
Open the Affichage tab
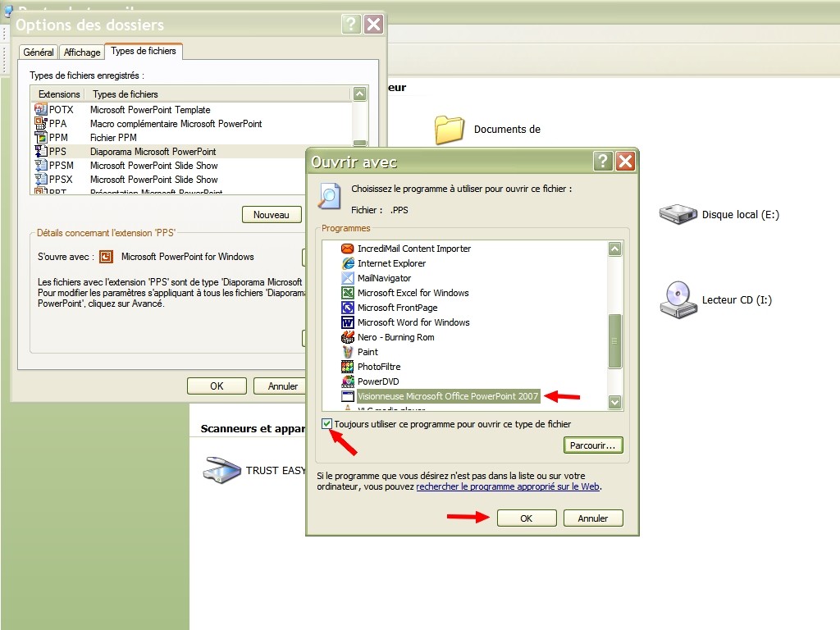[82, 52]
